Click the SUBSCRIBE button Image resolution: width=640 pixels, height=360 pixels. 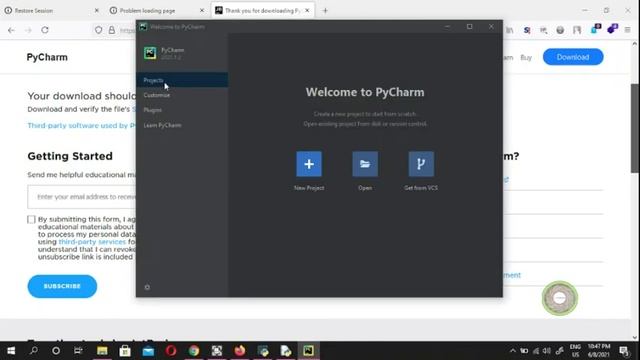tap(62, 286)
